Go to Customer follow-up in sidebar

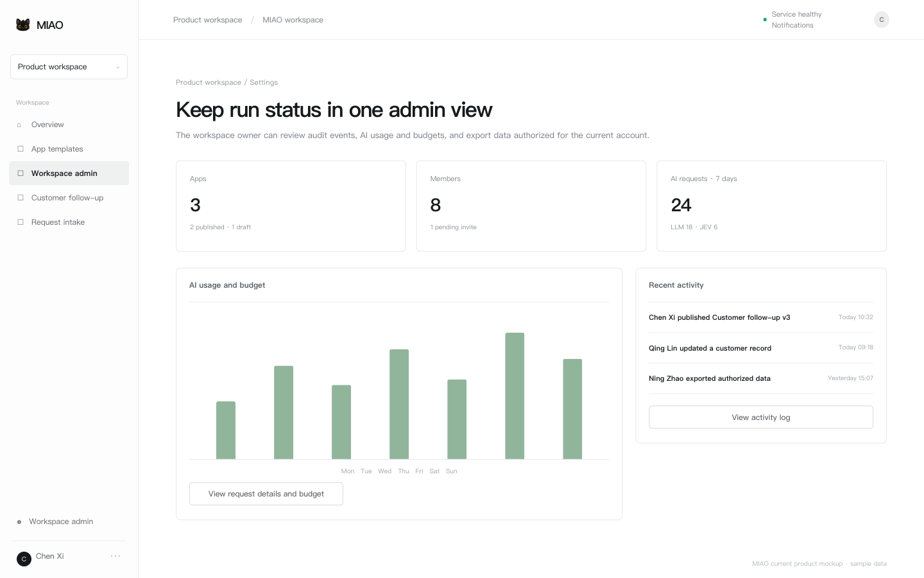[x=69, y=198]
